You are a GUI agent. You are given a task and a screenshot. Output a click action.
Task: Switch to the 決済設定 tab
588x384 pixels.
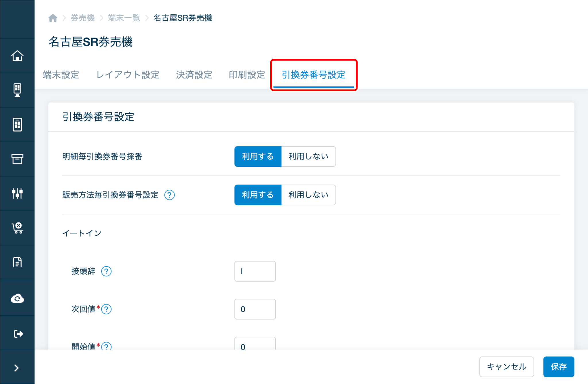pos(194,75)
